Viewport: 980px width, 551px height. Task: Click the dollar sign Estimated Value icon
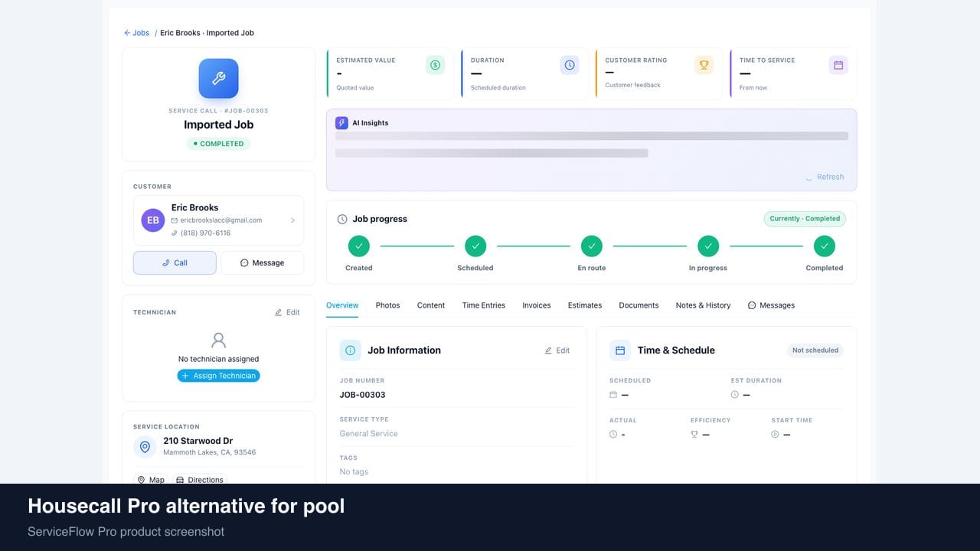(x=435, y=65)
